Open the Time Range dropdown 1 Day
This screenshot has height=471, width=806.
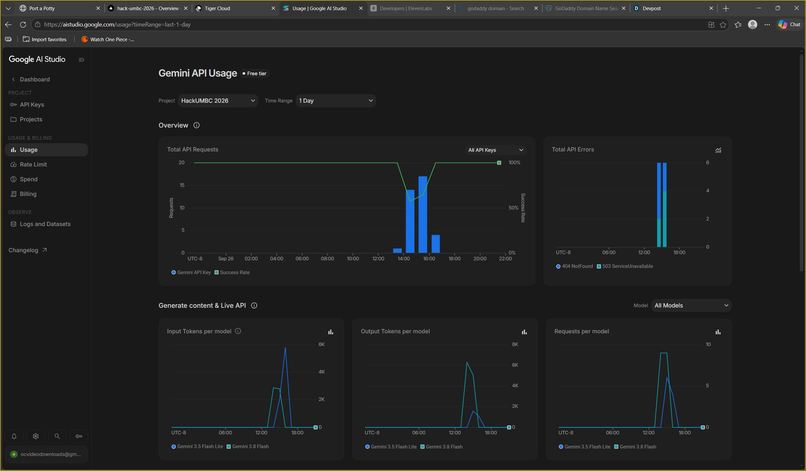[336, 101]
